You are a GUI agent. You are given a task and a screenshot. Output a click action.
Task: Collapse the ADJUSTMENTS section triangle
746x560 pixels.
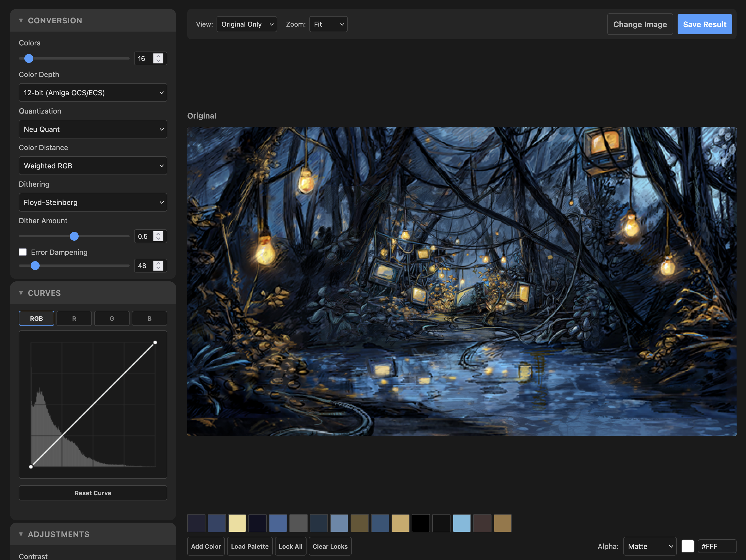[21, 534]
